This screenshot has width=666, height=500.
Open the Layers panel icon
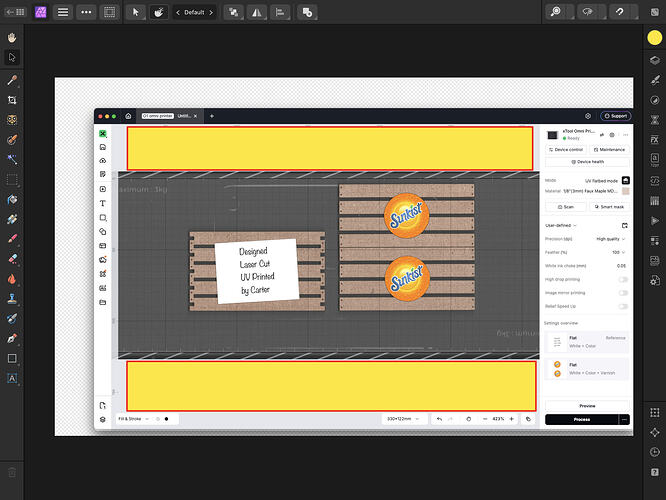655,60
